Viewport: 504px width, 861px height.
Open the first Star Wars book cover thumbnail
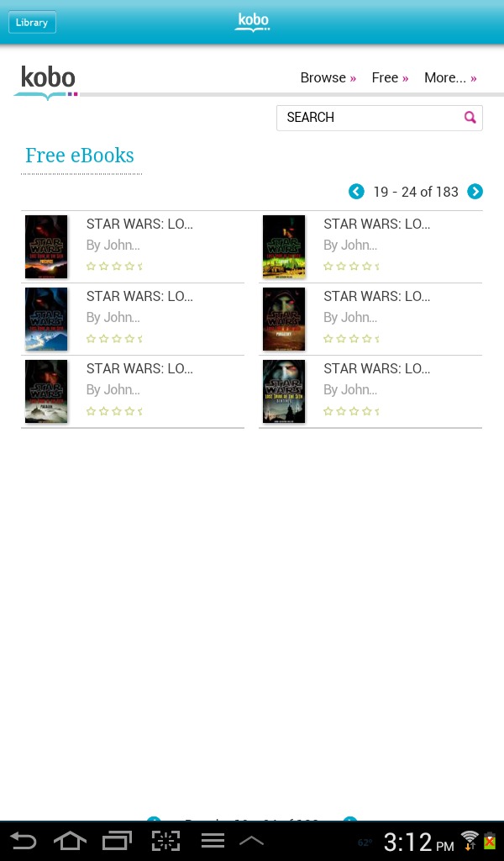(x=46, y=246)
